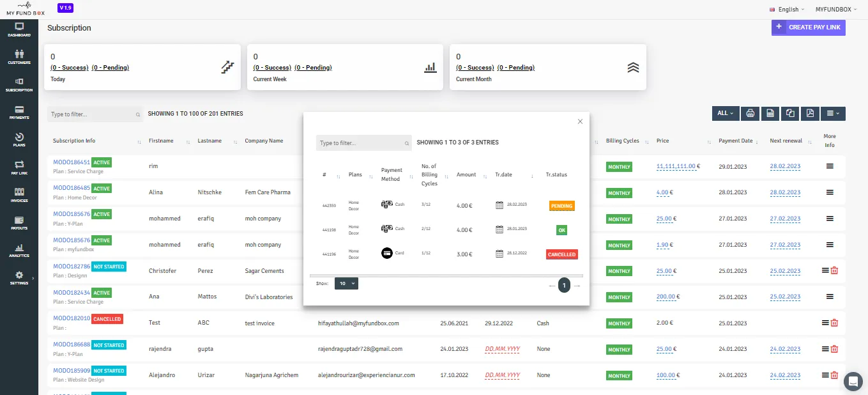The height and width of the screenshot is (395, 868).
Task: Open Plans section in sidebar
Action: point(19,139)
